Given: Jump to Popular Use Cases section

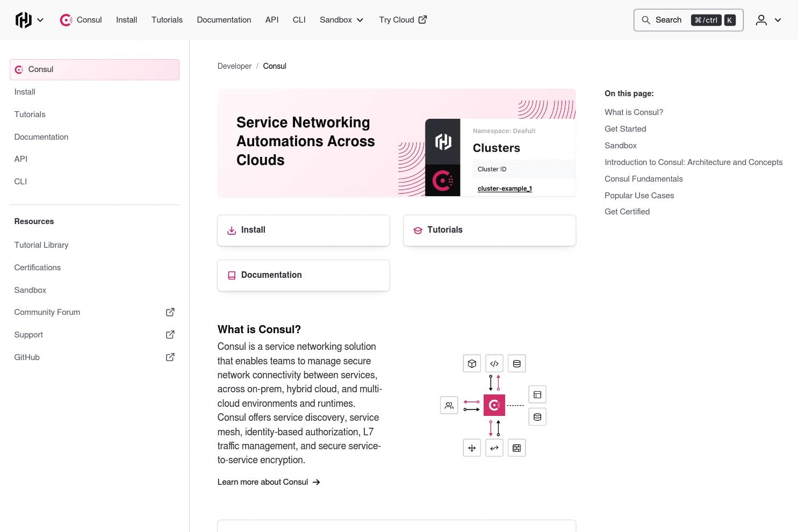Looking at the screenshot, I should click(639, 196).
